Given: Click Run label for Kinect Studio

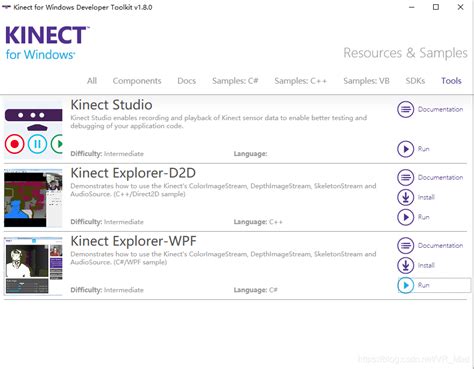Looking at the screenshot, I should coord(423,149).
